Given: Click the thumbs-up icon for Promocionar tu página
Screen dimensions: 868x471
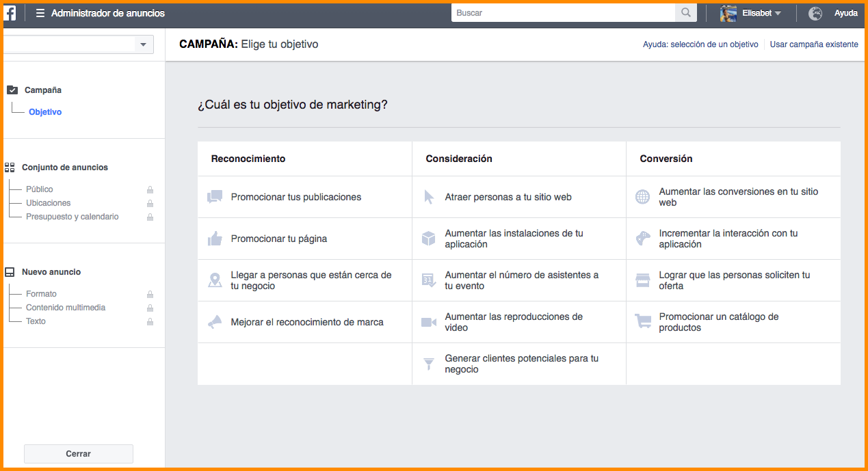Looking at the screenshot, I should click(215, 239).
